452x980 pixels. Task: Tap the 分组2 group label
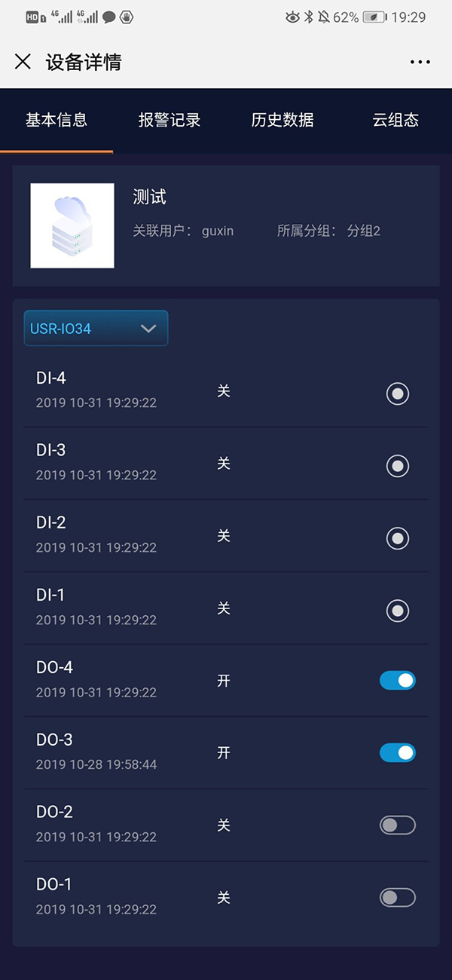point(364,231)
